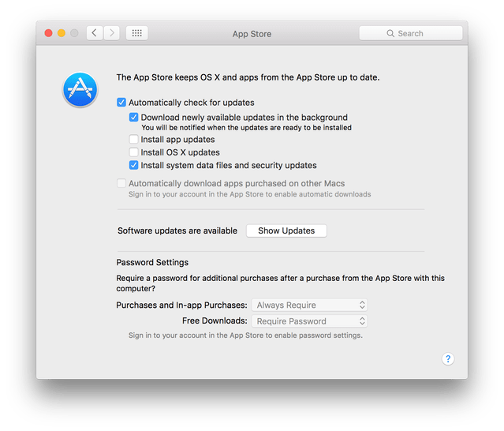Click the App Store application icon
The height and width of the screenshot is (431, 504).
(80, 90)
